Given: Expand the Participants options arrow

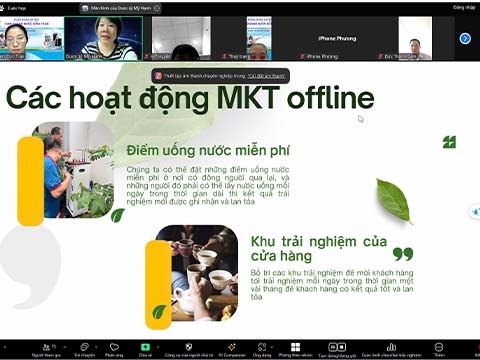Looking at the screenshot, I should [x=64, y=347].
